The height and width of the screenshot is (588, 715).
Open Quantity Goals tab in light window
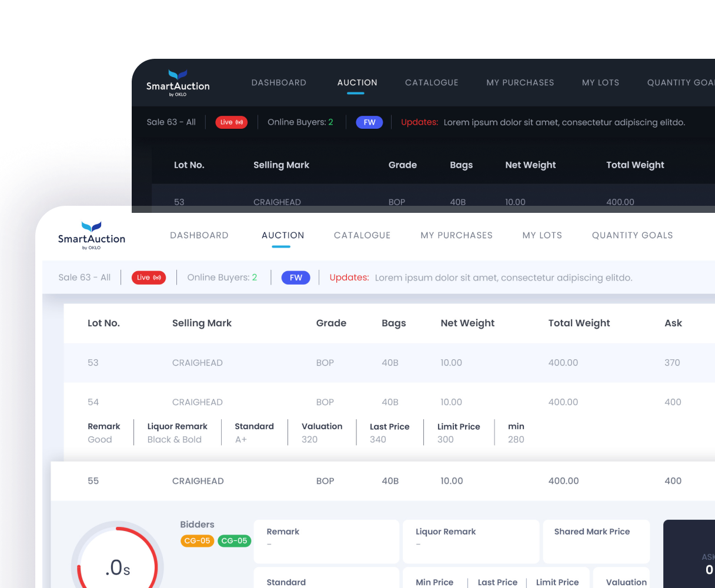pos(632,235)
